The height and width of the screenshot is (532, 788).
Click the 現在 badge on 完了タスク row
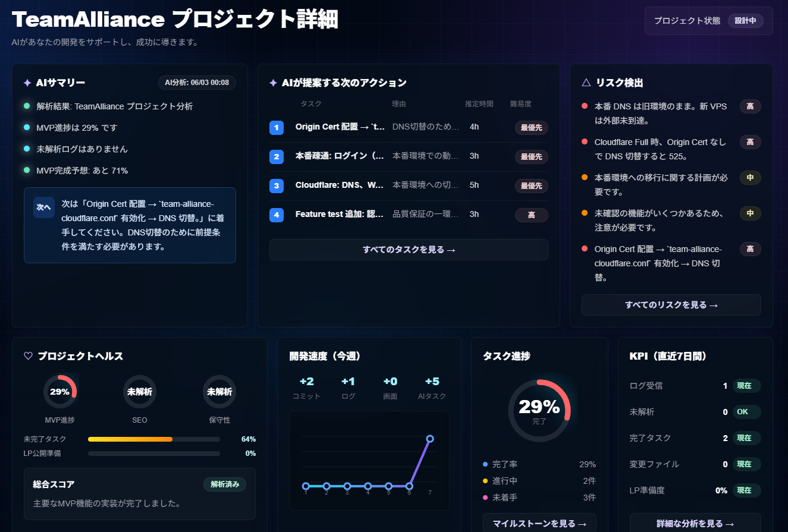click(746, 438)
